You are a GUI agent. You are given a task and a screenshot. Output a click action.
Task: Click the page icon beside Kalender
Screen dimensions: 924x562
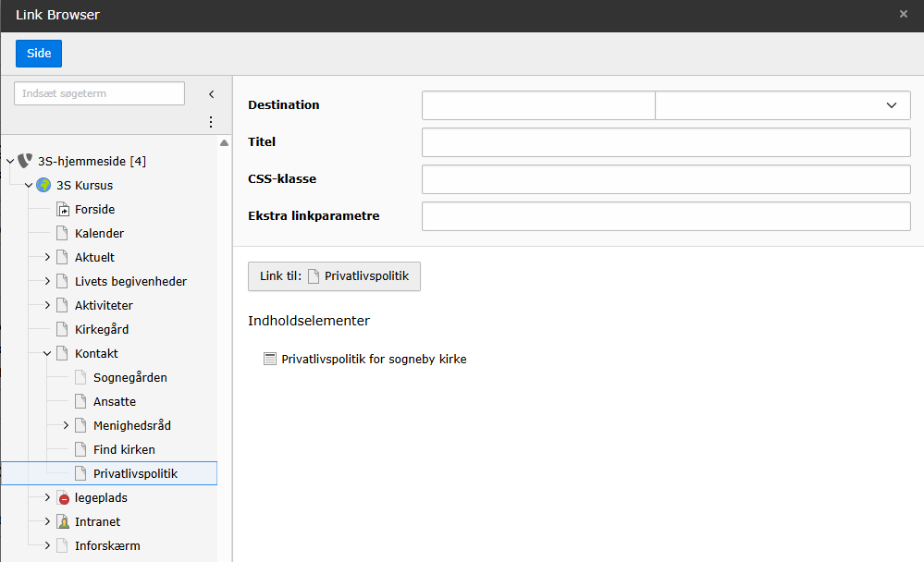63,234
